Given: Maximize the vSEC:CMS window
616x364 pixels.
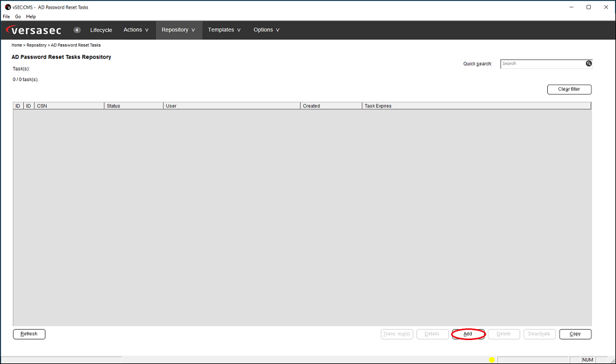Looking at the screenshot, I should tap(588, 7).
